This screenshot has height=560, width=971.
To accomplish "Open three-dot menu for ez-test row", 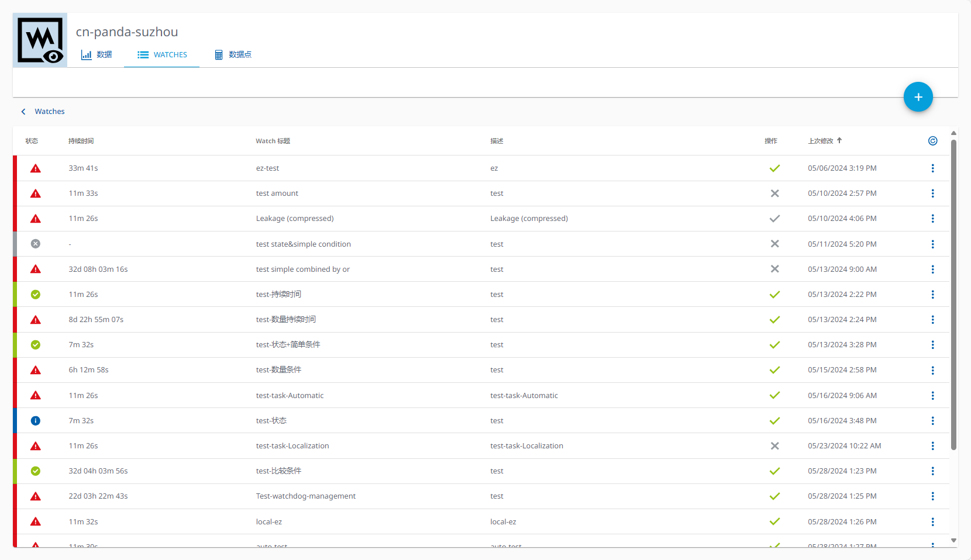I will (x=932, y=168).
